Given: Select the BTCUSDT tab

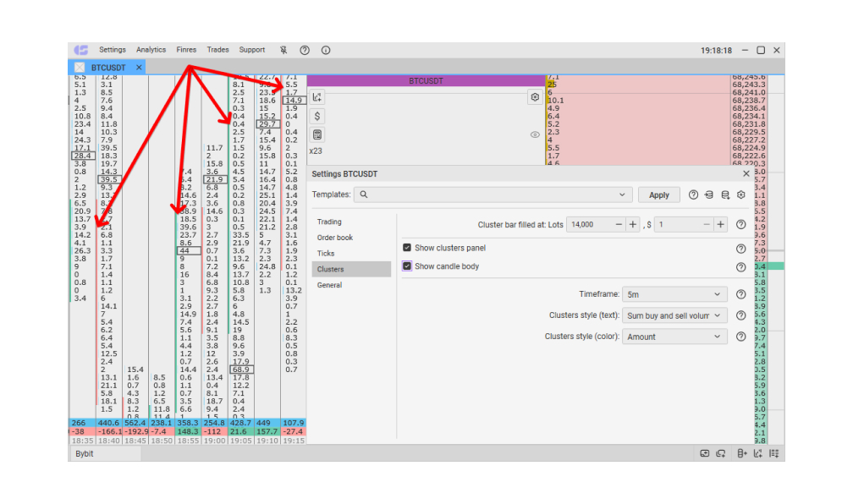Looking at the screenshot, I should [x=108, y=68].
